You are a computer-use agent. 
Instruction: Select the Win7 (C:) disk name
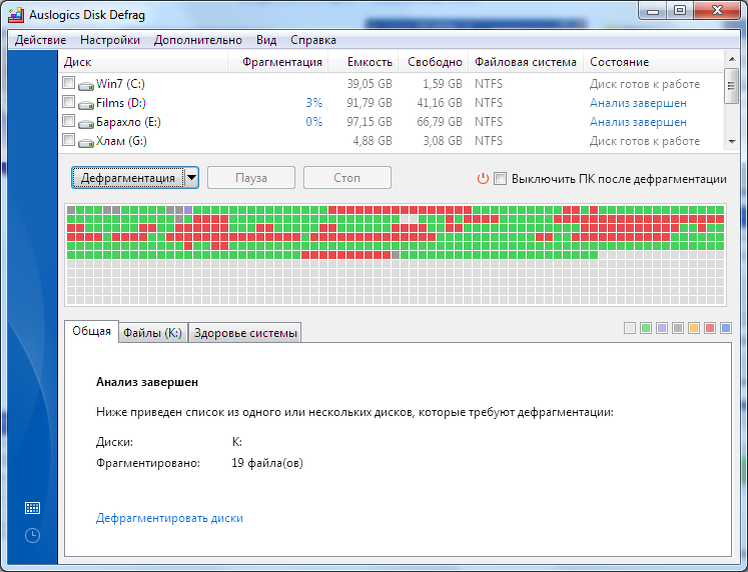coord(120,84)
